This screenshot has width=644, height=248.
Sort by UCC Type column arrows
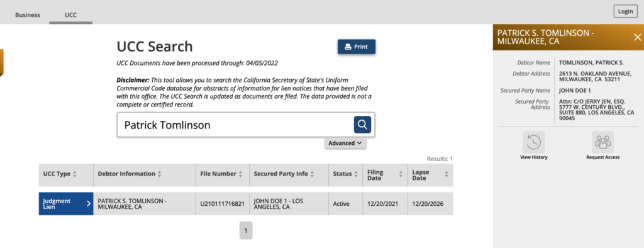[75, 174]
